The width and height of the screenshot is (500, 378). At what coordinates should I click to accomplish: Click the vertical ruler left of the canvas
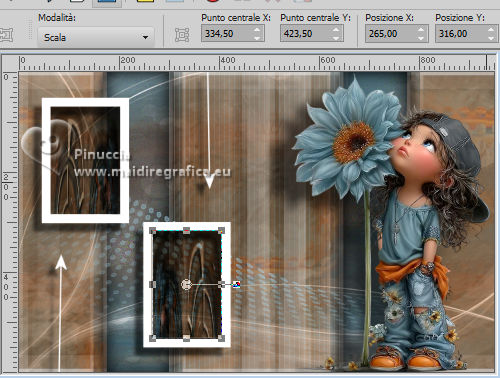point(10,221)
